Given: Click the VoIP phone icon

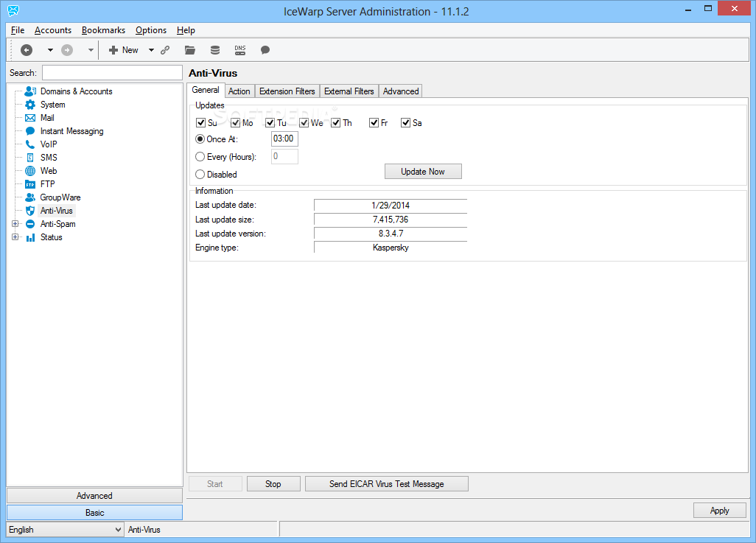Looking at the screenshot, I should pos(30,144).
